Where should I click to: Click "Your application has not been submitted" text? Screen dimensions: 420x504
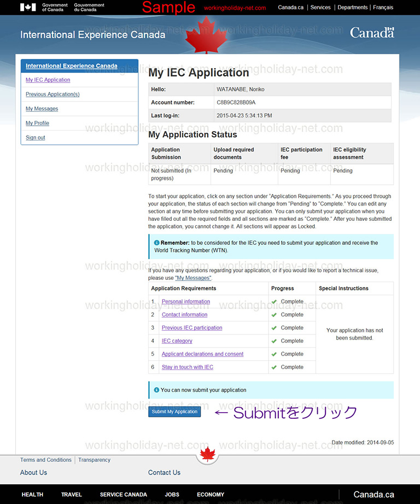[354, 335]
